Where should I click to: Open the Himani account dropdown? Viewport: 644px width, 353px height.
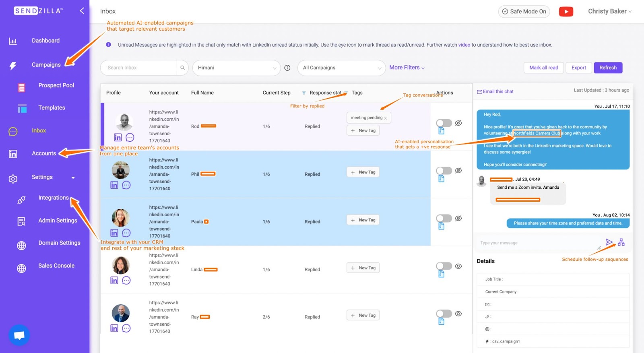point(236,68)
